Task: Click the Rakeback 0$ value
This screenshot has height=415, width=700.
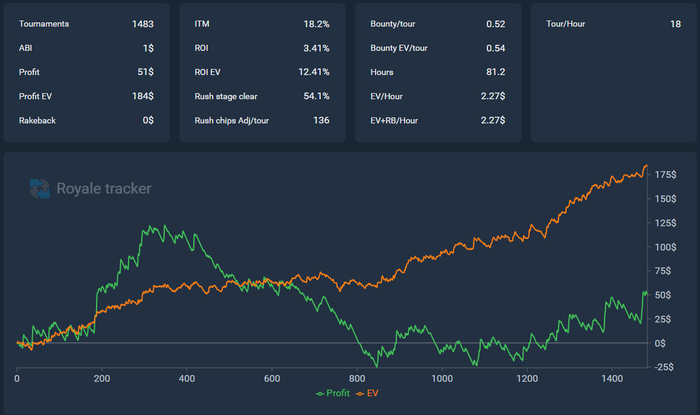Action: pos(147,120)
